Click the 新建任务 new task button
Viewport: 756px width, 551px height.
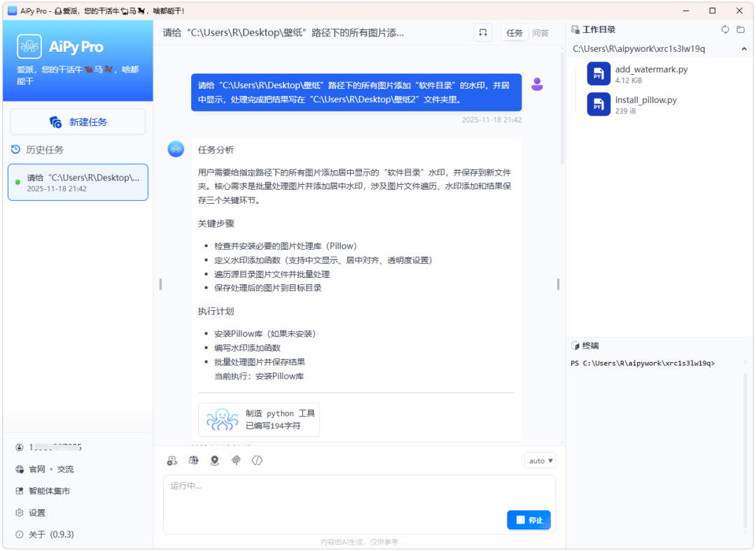[78, 122]
